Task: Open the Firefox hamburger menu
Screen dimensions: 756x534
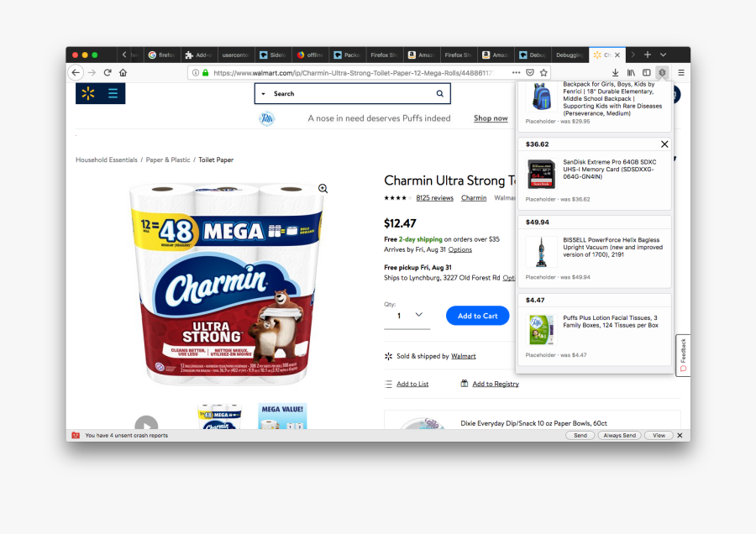Action: (x=681, y=73)
